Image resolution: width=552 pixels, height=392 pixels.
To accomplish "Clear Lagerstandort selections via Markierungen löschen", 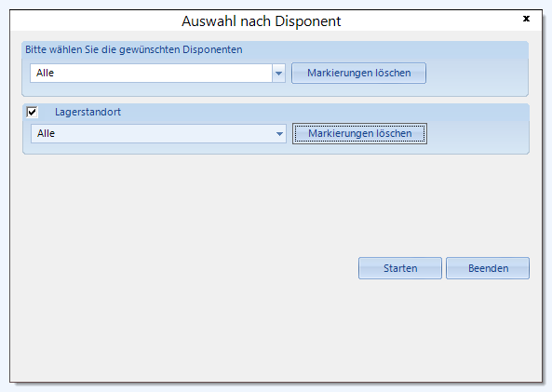I will 359,134.
